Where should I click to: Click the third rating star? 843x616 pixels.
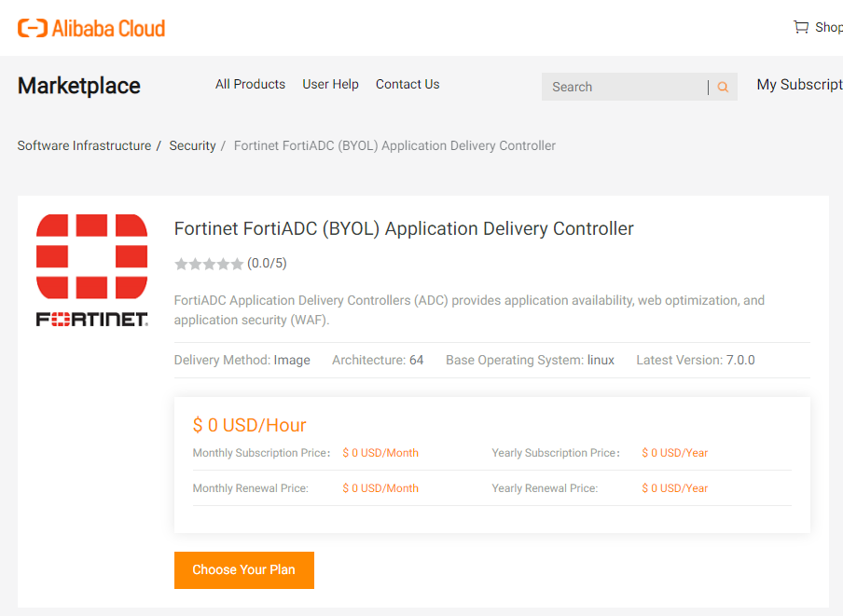point(209,264)
